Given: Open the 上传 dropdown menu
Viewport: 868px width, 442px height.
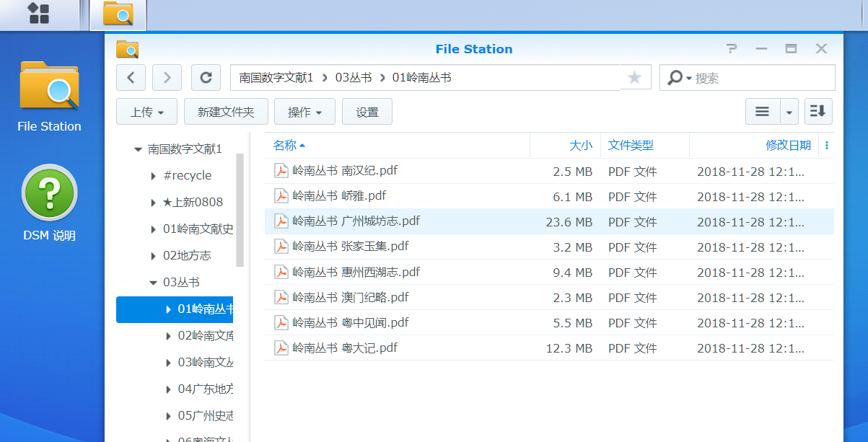Looking at the screenshot, I should pos(146,112).
